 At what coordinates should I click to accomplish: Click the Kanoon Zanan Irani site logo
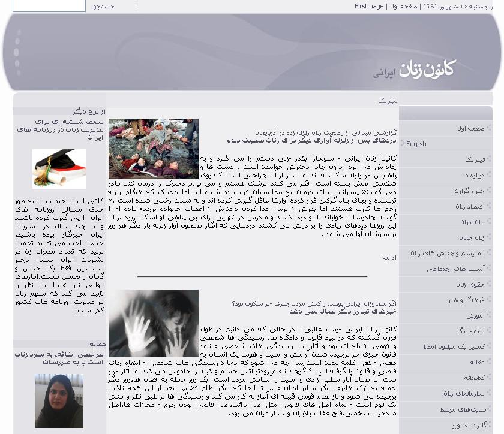coord(414,70)
